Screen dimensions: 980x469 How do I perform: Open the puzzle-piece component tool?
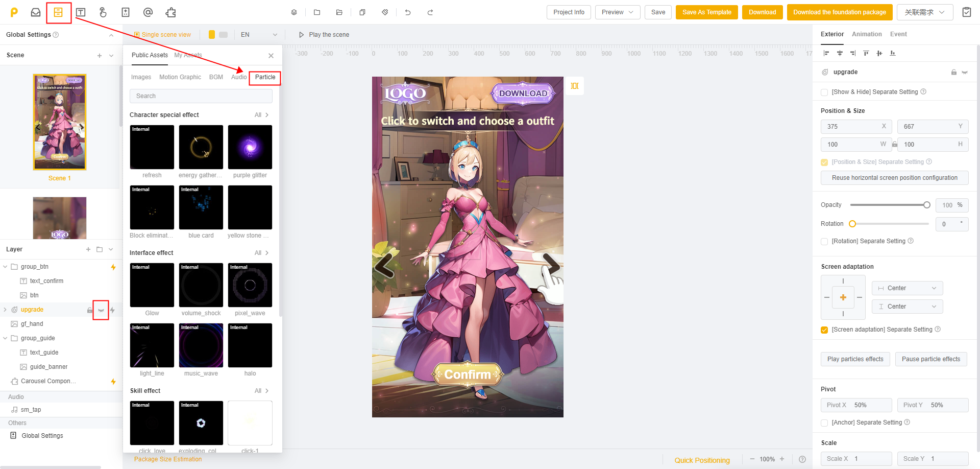click(x=170, y=12)
